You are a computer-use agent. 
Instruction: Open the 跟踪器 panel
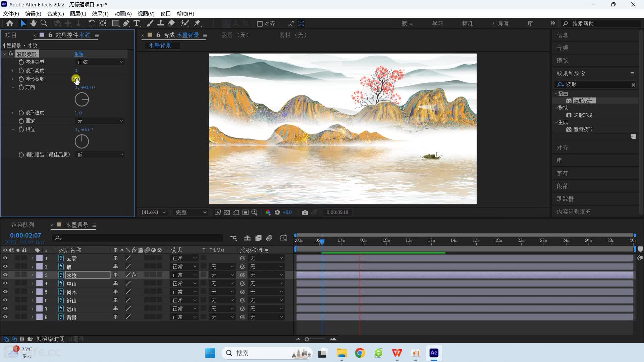click(x=565, y=199)
